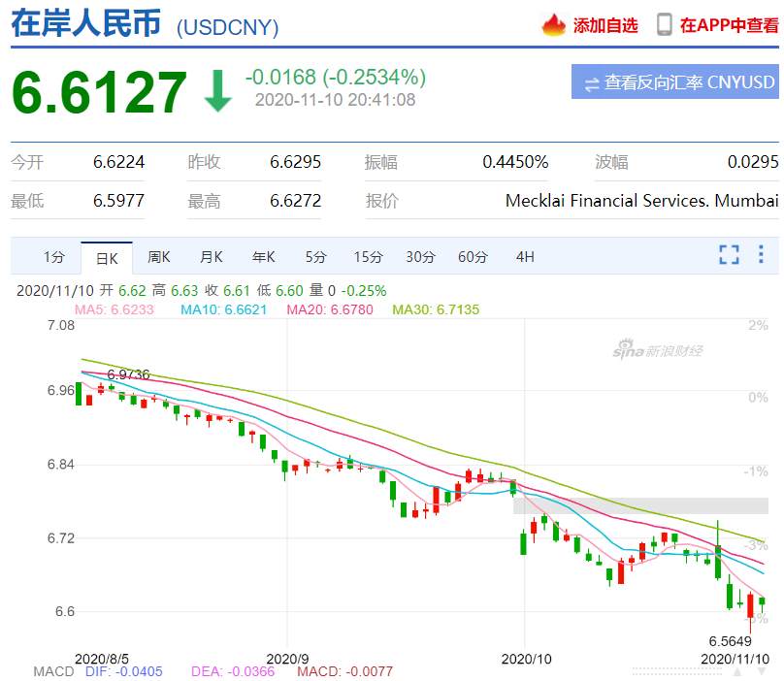Click the MA5: 6.6233 legend
784x681 pixels.
click(x=114, y=309)
